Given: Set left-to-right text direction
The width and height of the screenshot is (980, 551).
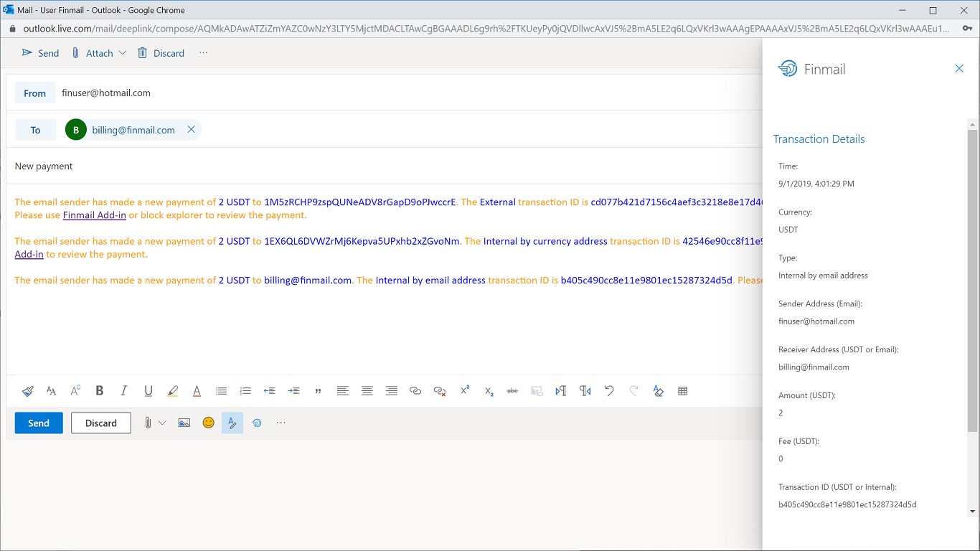Looking at the screenshot, I should (561, 391).
